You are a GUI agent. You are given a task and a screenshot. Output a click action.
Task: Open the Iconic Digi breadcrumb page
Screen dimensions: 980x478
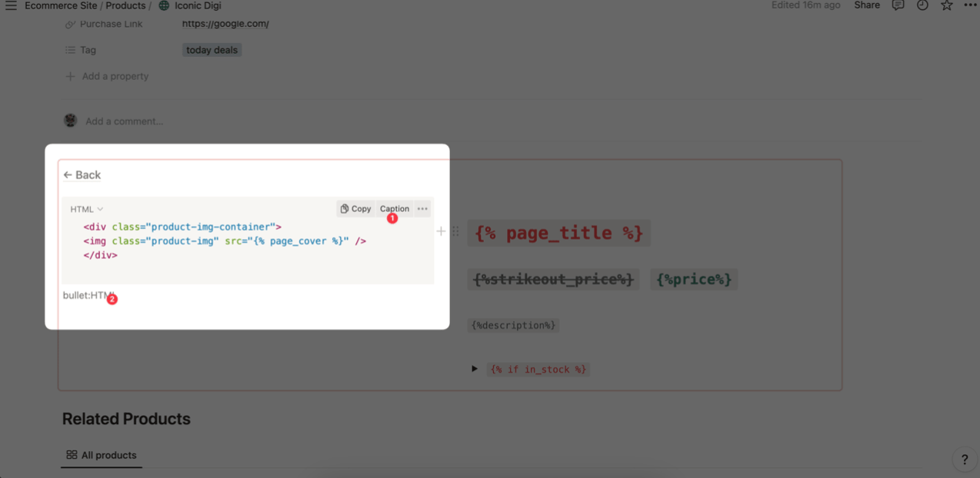pyautogui.click(x=198, y=5)
